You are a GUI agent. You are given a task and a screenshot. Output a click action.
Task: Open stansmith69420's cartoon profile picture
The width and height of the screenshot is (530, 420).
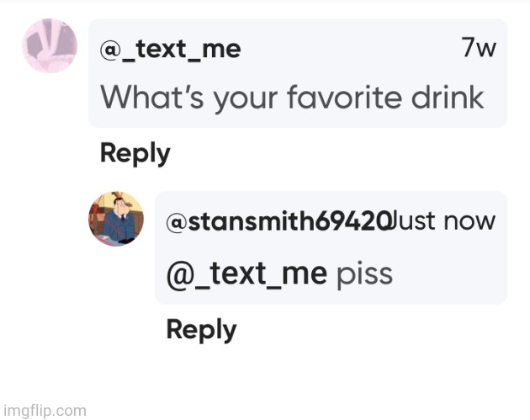(116, 219)
